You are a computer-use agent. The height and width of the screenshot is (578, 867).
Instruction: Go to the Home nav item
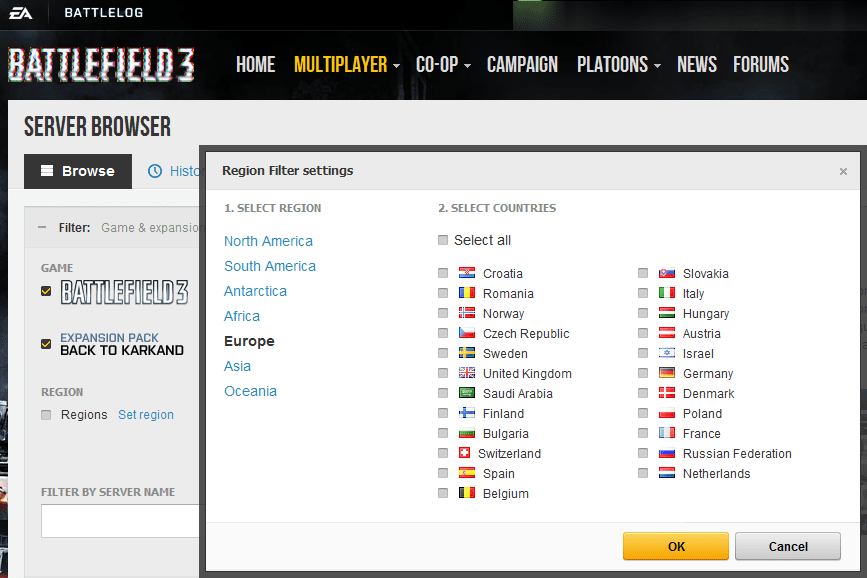pyautogui.click(x=255, y=65)
